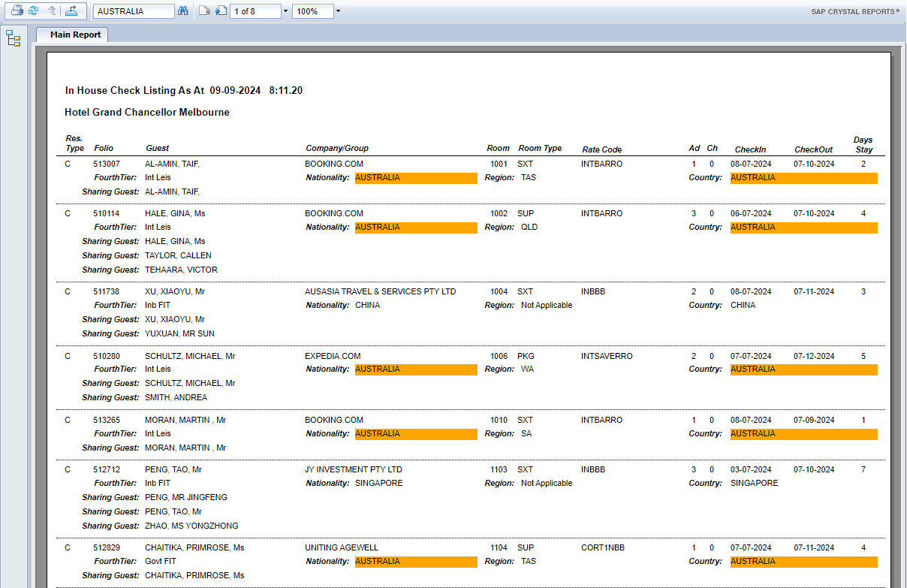The height and width of the screenshot is (588, 907).
Task: Click folio number 511738
Action: 106,291
